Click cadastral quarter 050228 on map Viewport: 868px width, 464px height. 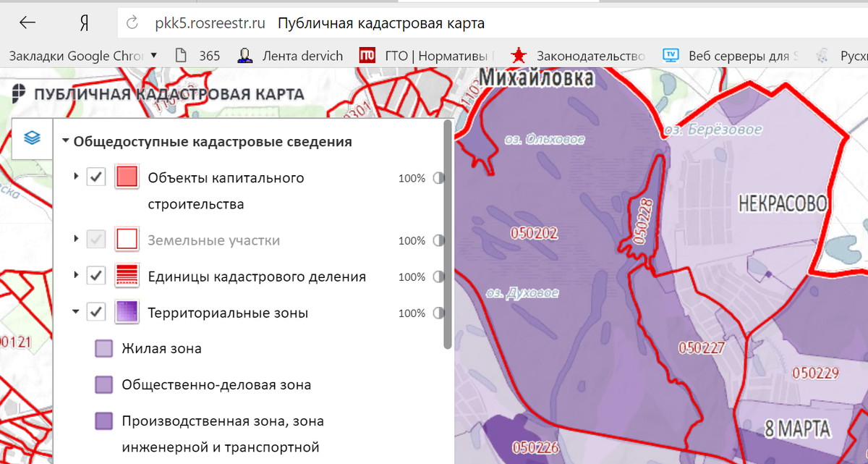click(642, 223)
